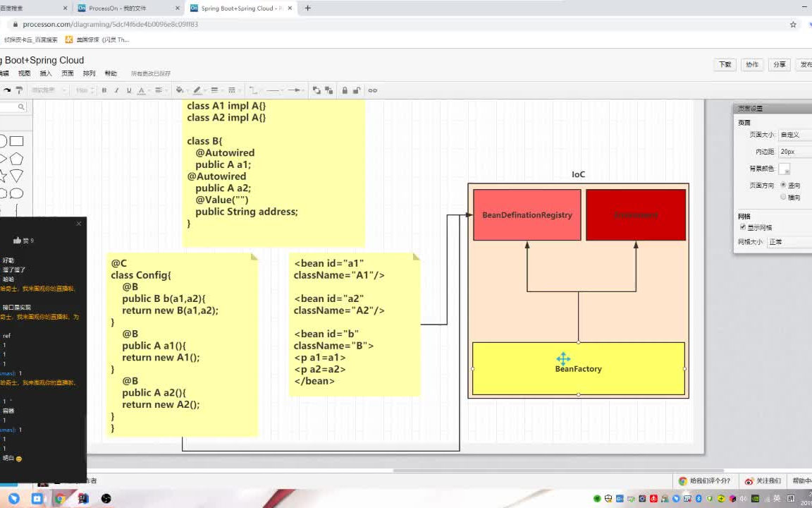812x508 pixels.
Task: Open the fill color bucket tool
Action: (x=180, y=90)
